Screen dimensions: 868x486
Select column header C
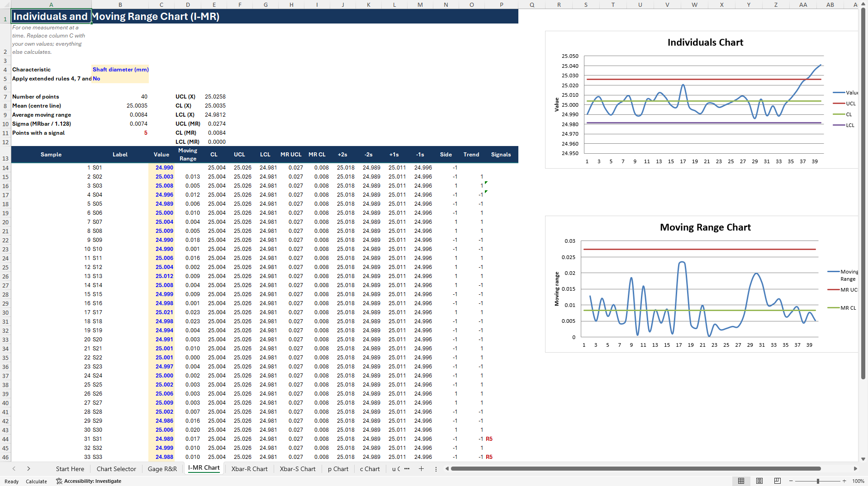[x=161, y=5]
